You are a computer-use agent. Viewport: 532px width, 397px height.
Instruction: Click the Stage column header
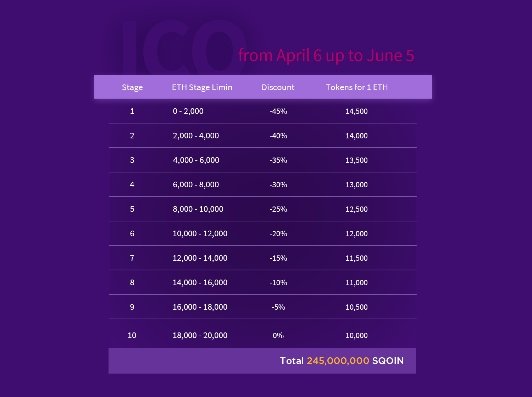pos(132,87)
